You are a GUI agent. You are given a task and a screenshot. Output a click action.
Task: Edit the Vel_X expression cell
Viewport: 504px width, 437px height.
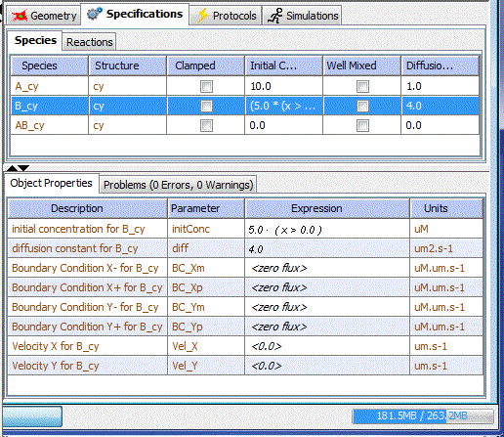tap(327, 346)
